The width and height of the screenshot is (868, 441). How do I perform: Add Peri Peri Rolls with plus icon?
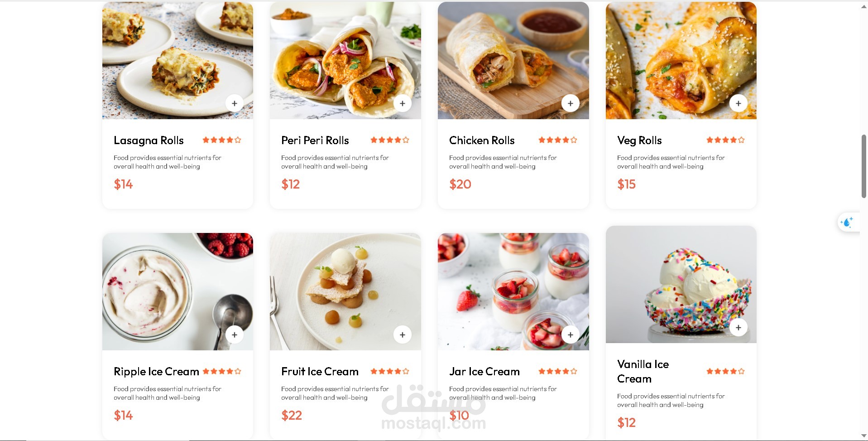pyautogui.click(x=403, y=103)
